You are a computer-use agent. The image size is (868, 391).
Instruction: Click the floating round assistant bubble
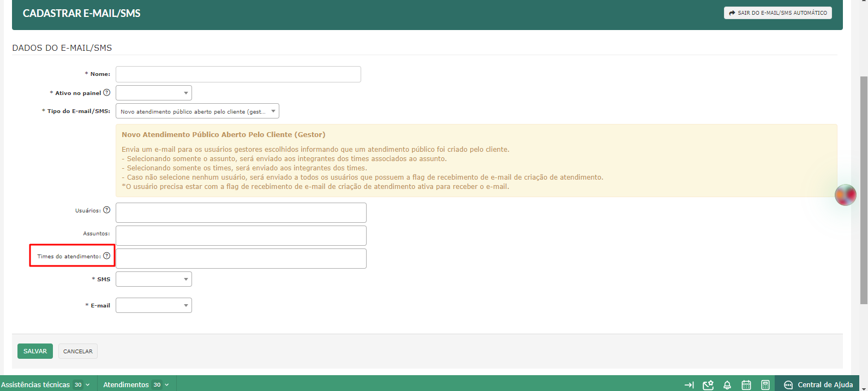pos(845,195)
